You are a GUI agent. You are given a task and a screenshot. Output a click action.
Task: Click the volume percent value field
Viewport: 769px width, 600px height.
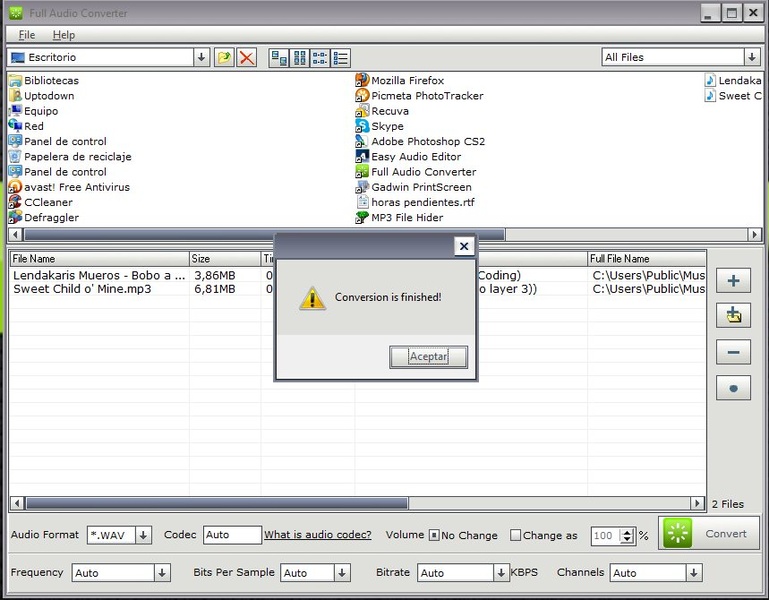pos(606,536)
